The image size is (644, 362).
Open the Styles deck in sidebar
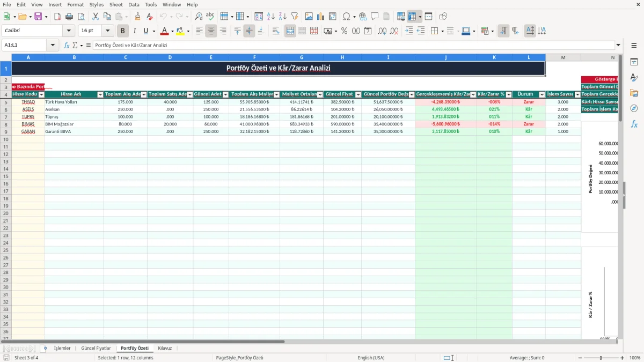[x=634, y=77]
